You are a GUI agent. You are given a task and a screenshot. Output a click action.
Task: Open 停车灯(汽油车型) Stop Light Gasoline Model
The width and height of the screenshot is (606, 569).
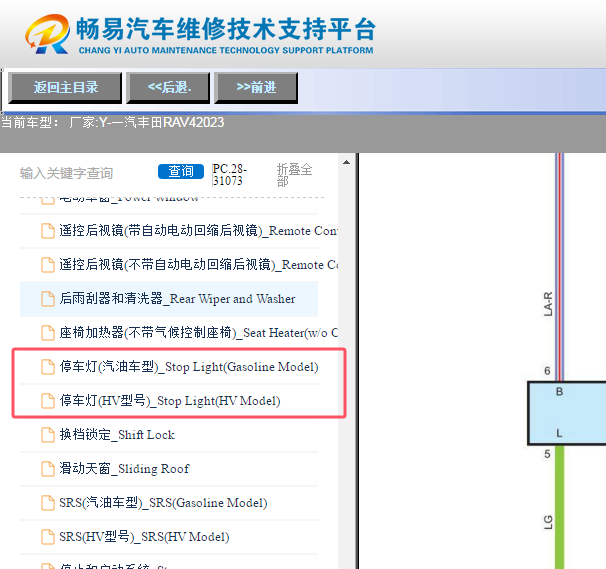click(189, 367)
